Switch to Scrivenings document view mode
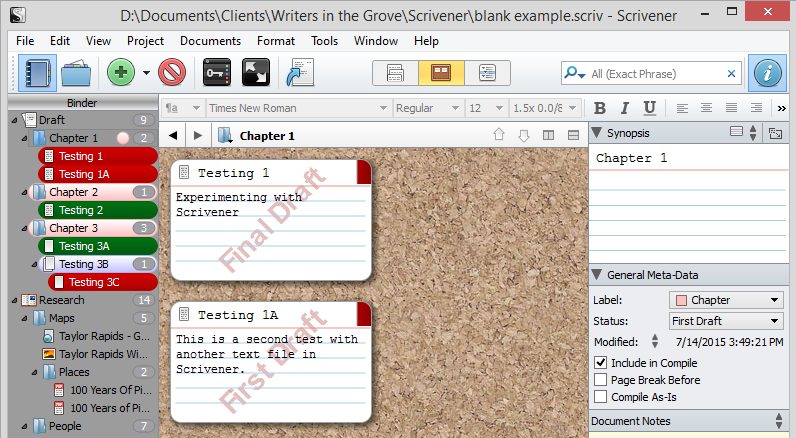 click(x=395, y=73)
